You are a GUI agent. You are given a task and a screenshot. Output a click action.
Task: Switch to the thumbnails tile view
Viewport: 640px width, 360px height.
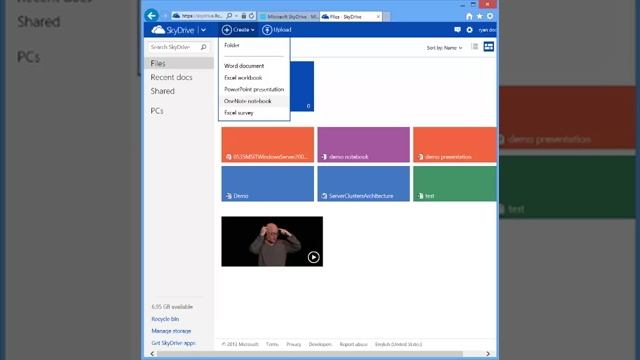[x=489, y=47]
